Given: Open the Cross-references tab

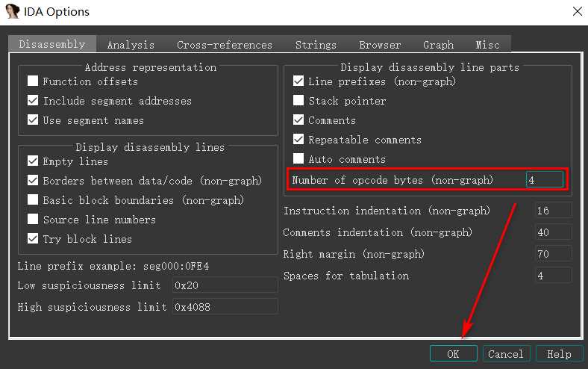Looking at the screenshot, I should (225, 45).
